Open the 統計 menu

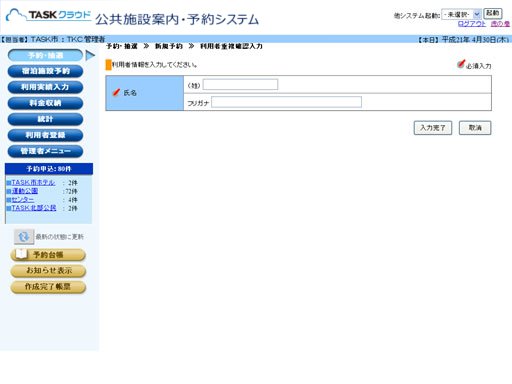coord(45,119)
